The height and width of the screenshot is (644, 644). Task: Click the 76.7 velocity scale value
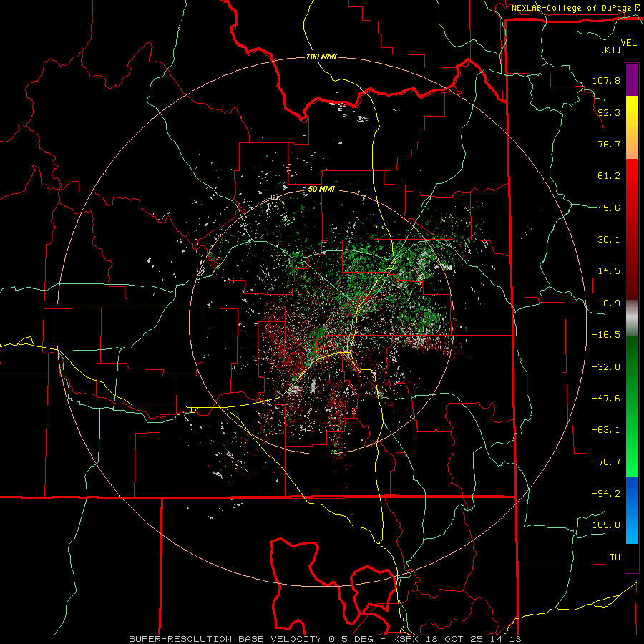pyautogui.click(x=609, y=144)
